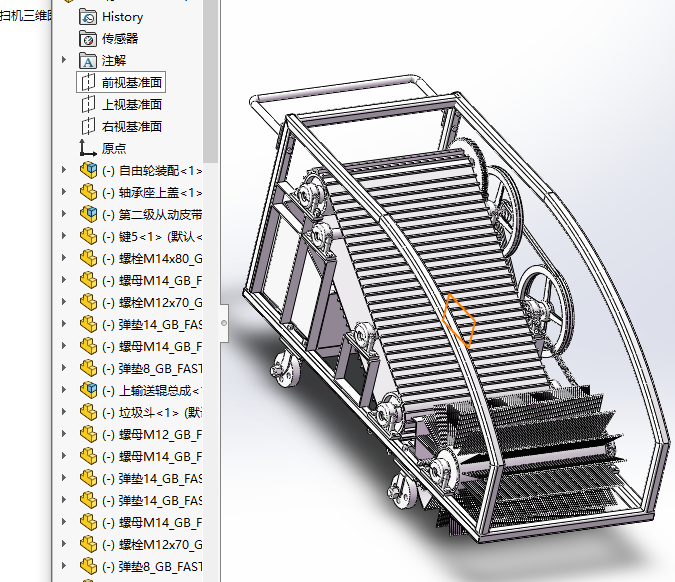Image resolution: width=675 pixels, height=582 pixels.
Task: Click the 注解 annotations folder icon
Action: 88,61
